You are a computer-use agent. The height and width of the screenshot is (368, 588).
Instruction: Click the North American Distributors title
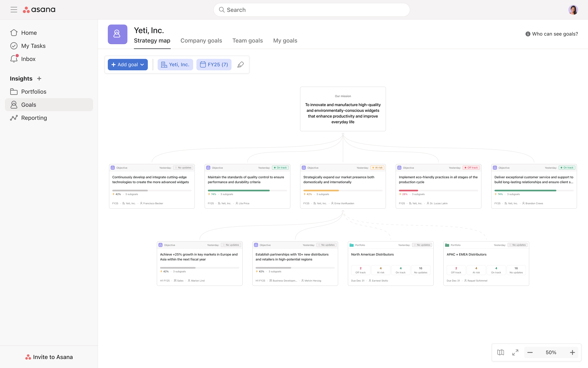click(372, 255)
